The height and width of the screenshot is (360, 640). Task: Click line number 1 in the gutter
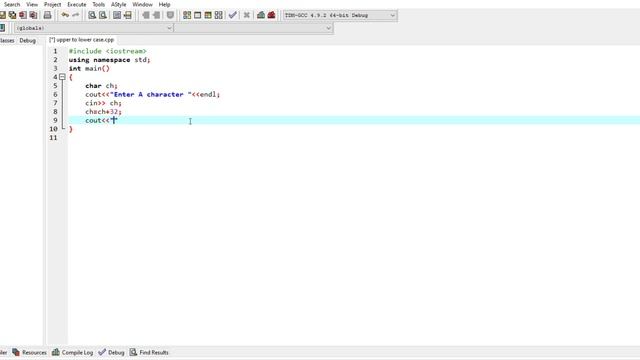pos(55,51)
